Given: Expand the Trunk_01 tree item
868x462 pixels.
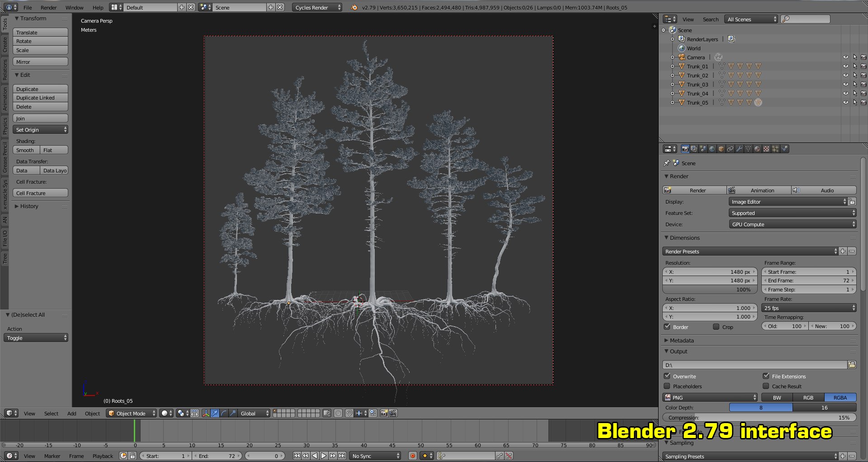Looking at the screenshot, I should 673,67.
